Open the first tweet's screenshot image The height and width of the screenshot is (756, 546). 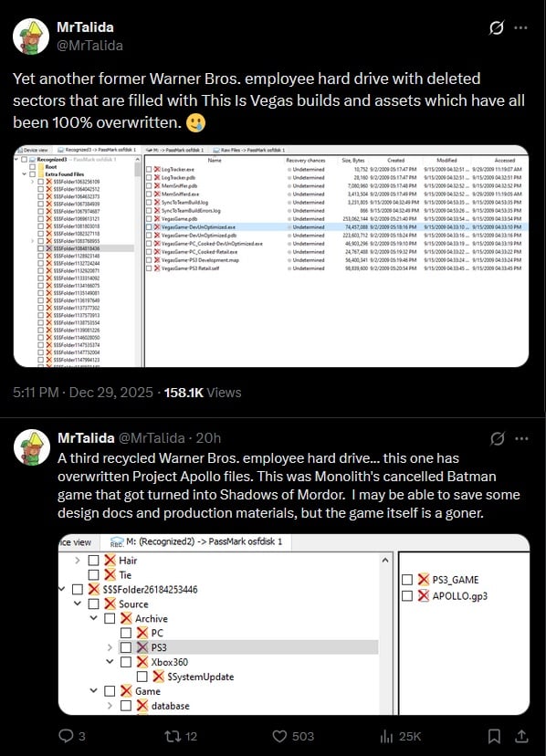click(x=271, y=256)
